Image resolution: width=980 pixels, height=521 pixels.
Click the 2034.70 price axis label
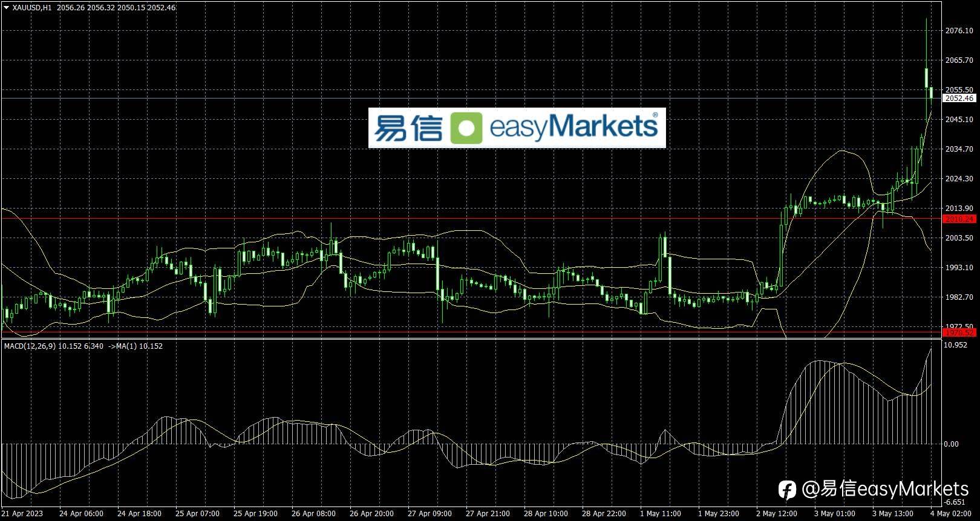(x=959, y=149)
